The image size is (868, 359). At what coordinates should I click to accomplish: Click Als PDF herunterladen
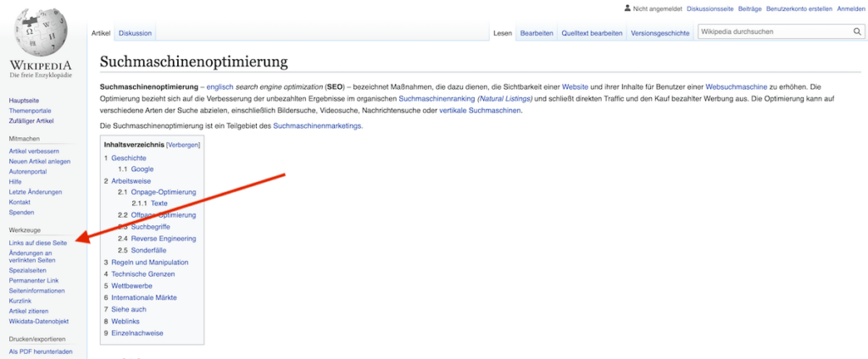tap(41, 351)
